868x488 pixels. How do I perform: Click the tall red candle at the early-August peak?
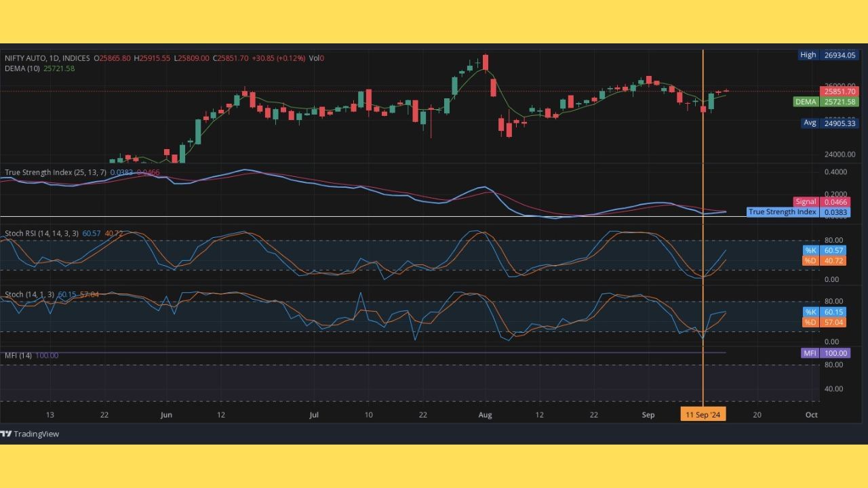point(485,62)
